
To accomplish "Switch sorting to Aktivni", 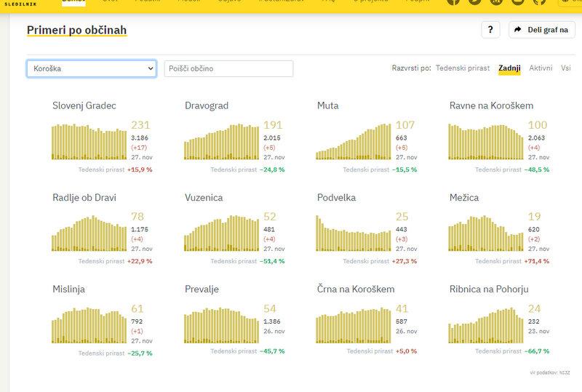I will 541,68.
